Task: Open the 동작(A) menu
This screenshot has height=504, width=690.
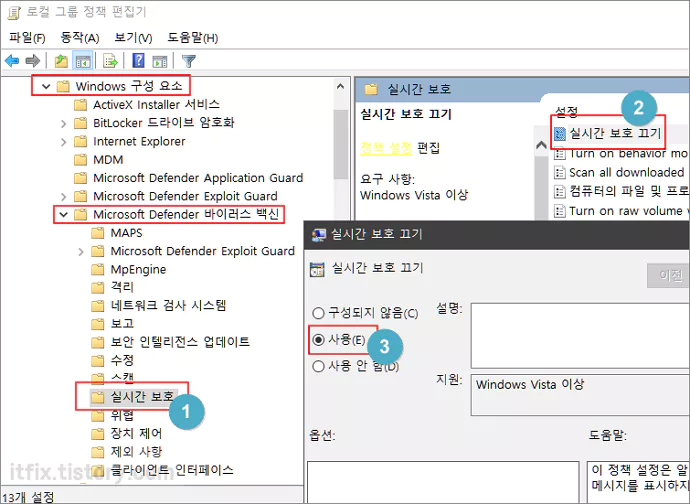Action: pyautogui.click(x=80, y=38)
